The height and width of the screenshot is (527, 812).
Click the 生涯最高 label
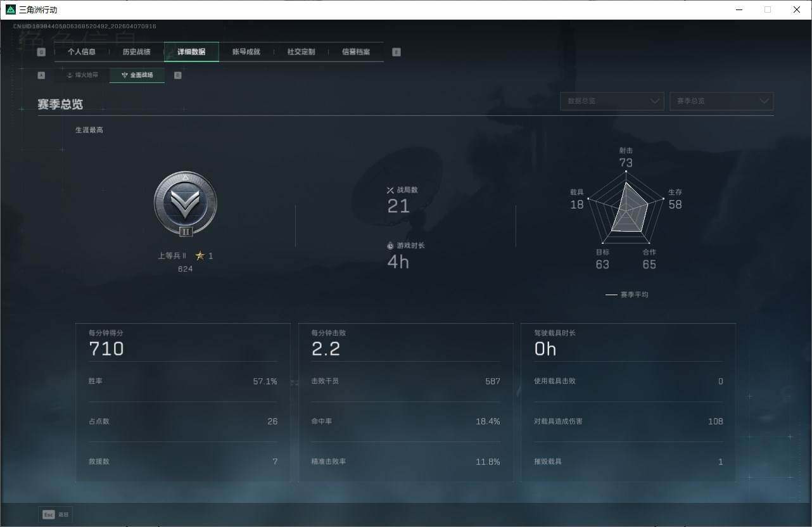pos(89,130)
